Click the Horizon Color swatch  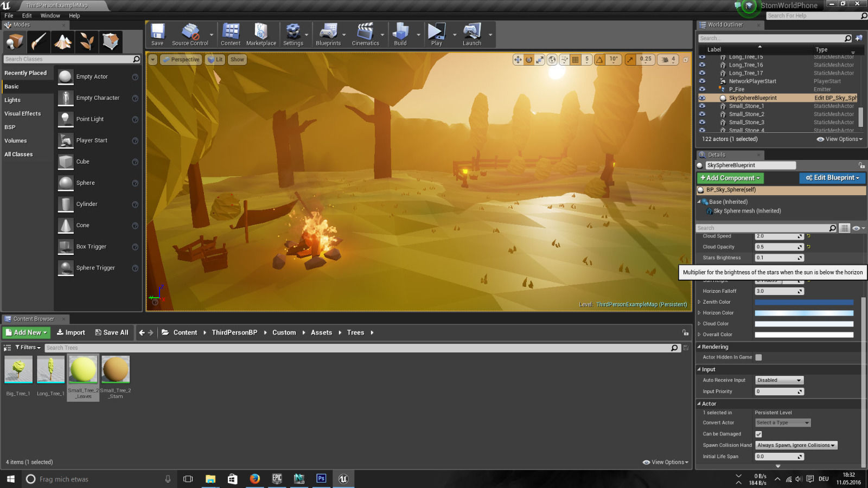[804, 313]
